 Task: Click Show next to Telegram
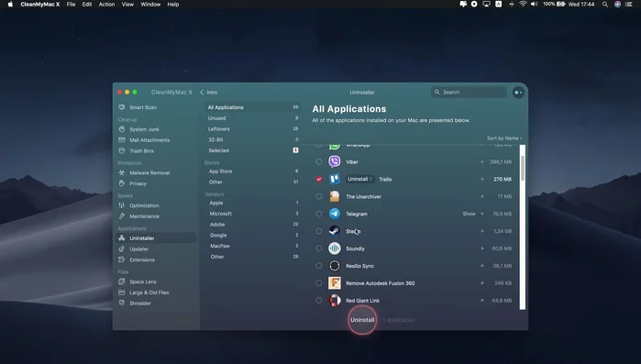(x=469, y=214)
